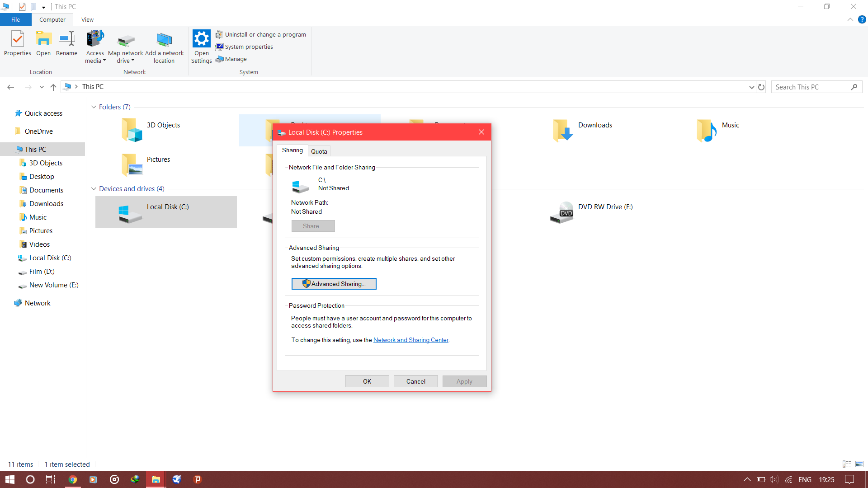Select Add a network location

164,47
